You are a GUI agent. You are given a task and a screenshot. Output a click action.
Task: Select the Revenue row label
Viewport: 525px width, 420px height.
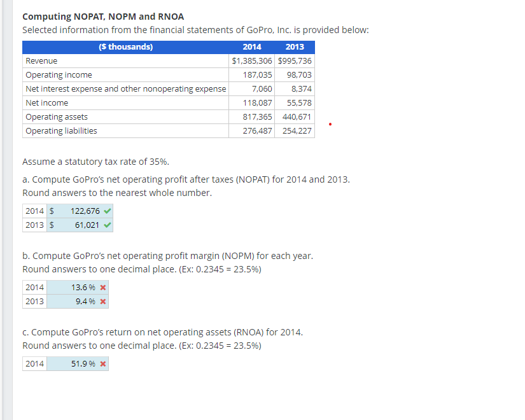point(41,60)
